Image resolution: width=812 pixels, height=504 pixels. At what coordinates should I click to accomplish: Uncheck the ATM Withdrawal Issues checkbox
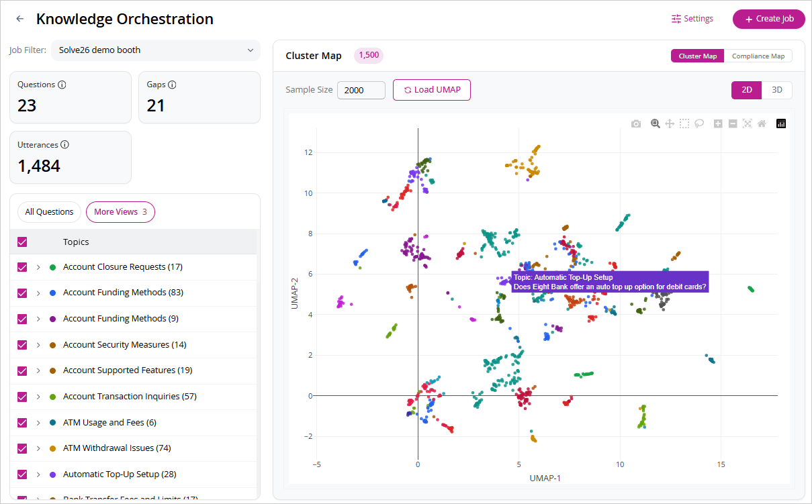coord(22,448)
